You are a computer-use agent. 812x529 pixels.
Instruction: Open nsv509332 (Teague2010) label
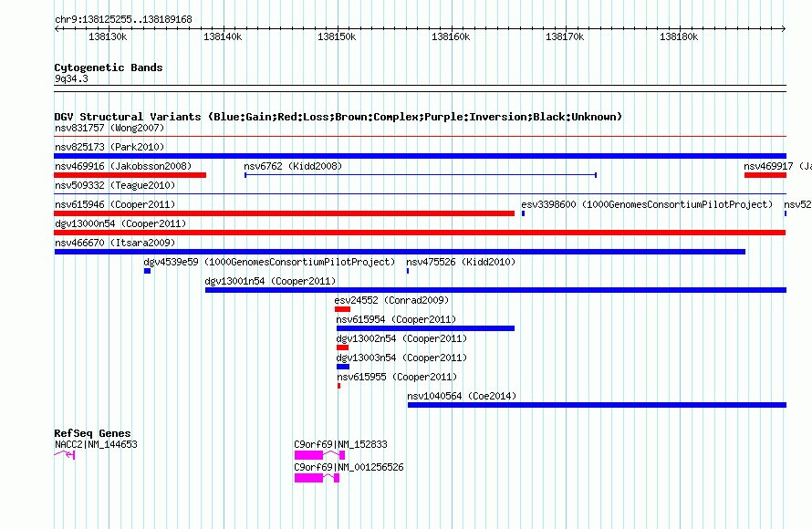point(115,185)
